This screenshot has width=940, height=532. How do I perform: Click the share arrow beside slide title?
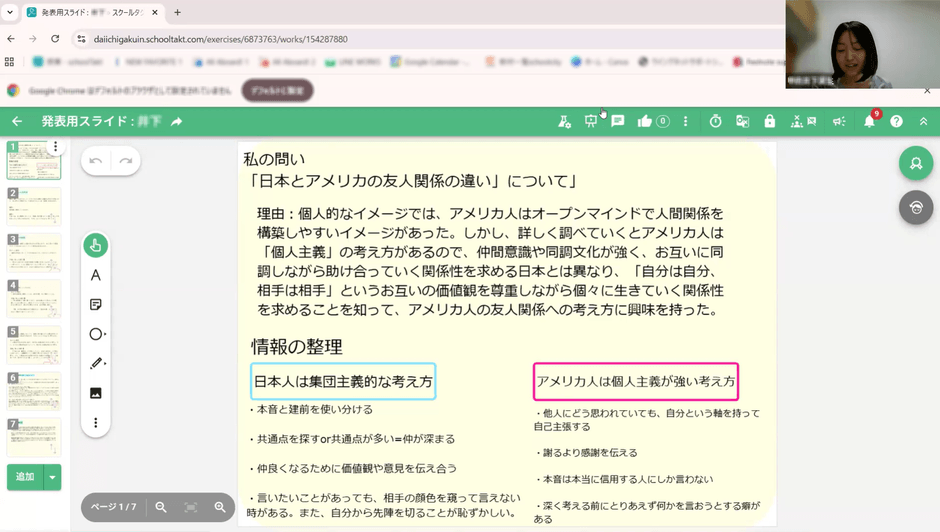click(176, 121)
